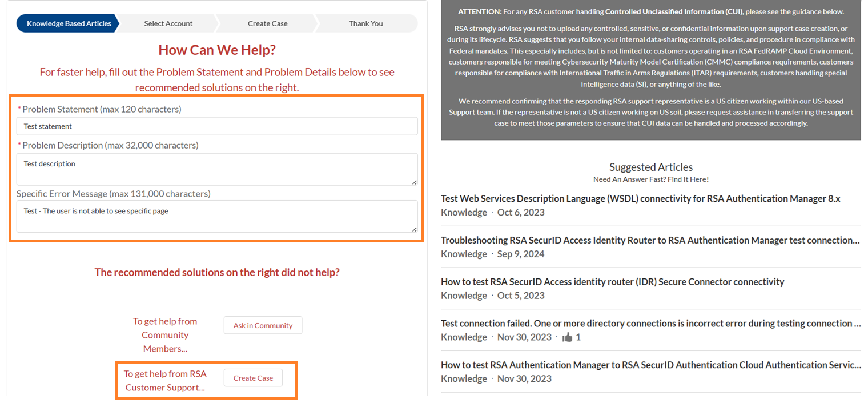868x403 pixels.
Task: Open the Test connection failed article
Action: point(651,323)
